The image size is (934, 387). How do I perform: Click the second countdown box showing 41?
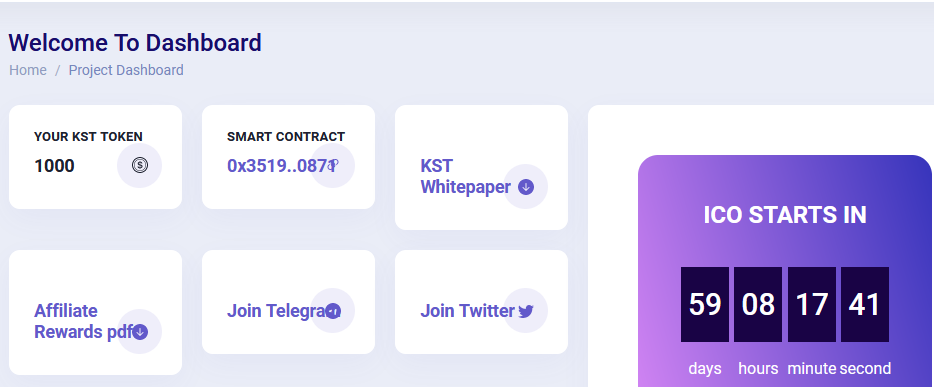pos(865,304)
